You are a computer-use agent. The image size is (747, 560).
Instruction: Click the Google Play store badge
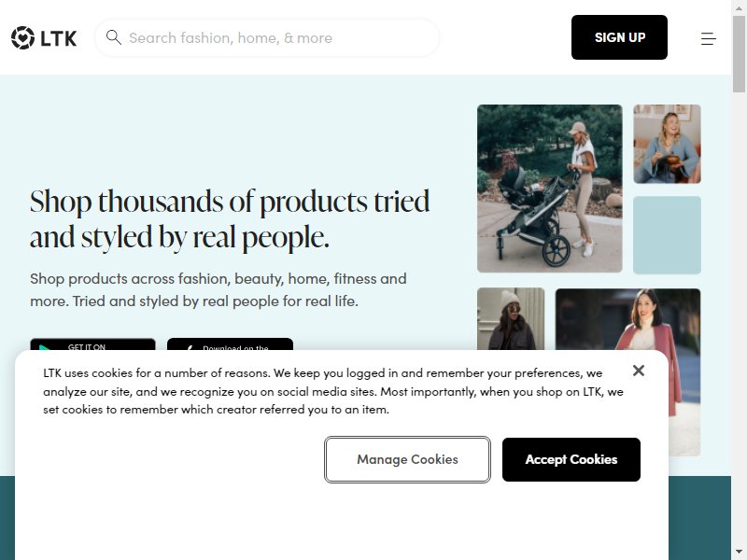pos(92,344)
